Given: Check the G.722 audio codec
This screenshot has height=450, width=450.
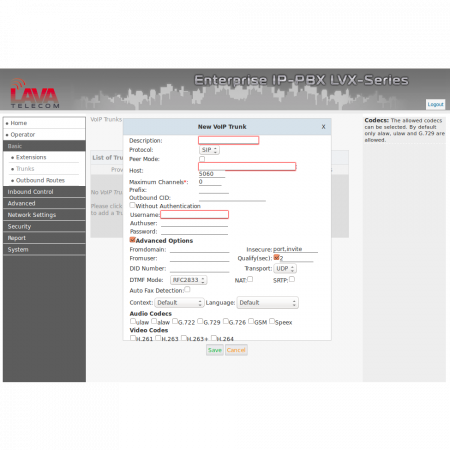Looking at the screenshot, I should coord(175,321).
